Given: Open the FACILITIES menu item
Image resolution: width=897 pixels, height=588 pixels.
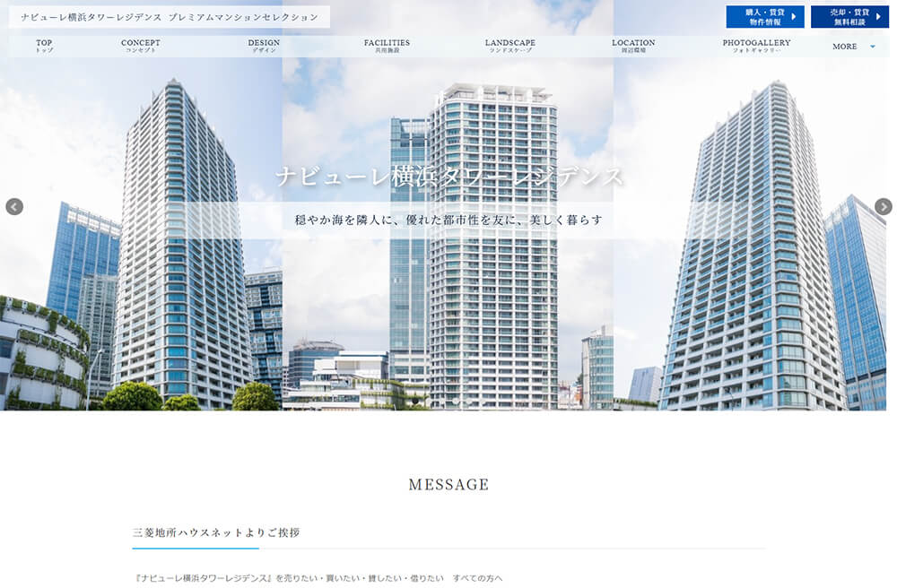Looking at the screenshot, I should 387,46.
